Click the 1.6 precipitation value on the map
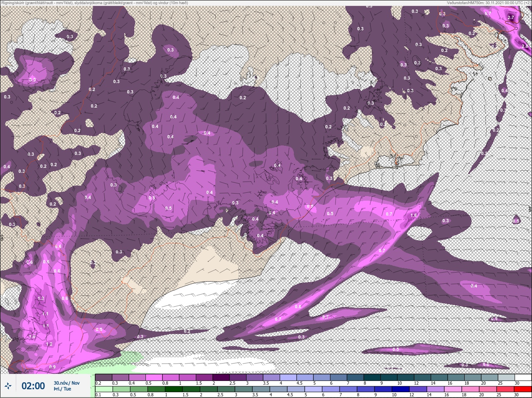 pos(414,215)
